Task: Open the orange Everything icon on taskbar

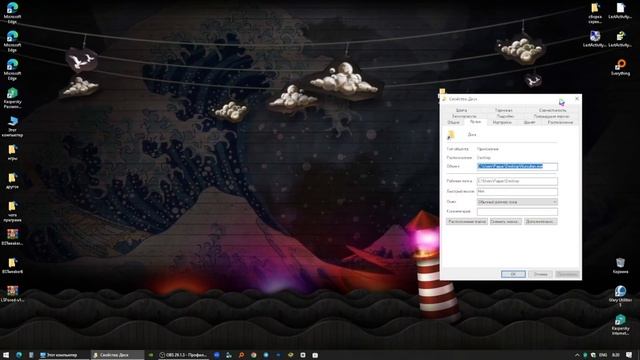Action: point(241,355)
